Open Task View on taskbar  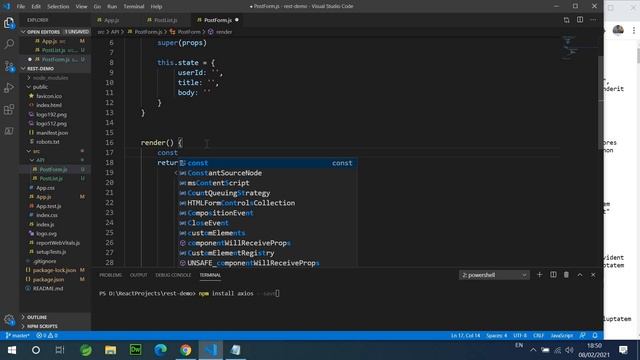60,350
